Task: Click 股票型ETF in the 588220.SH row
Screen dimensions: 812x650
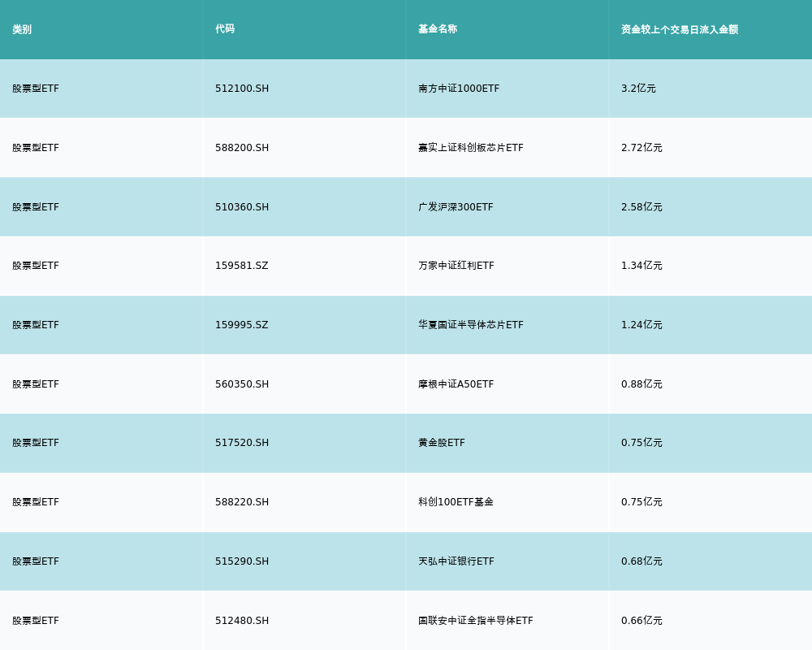Action: pos(36,502)
